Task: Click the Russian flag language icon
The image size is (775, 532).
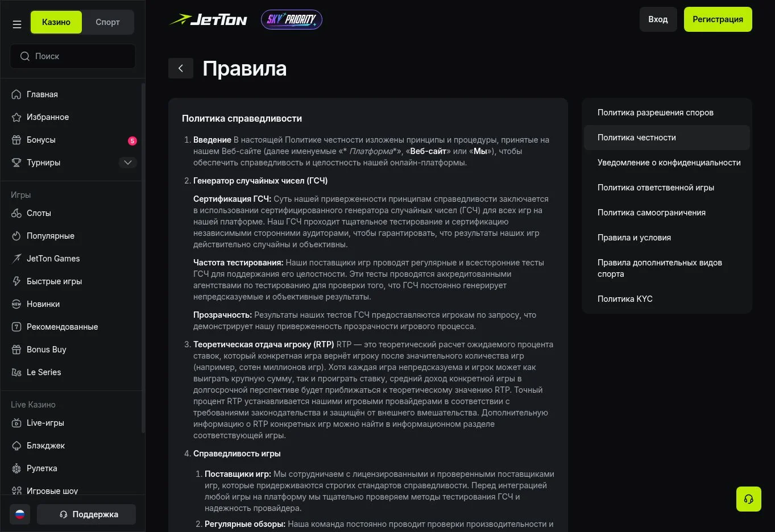Action: coord(20,514)
